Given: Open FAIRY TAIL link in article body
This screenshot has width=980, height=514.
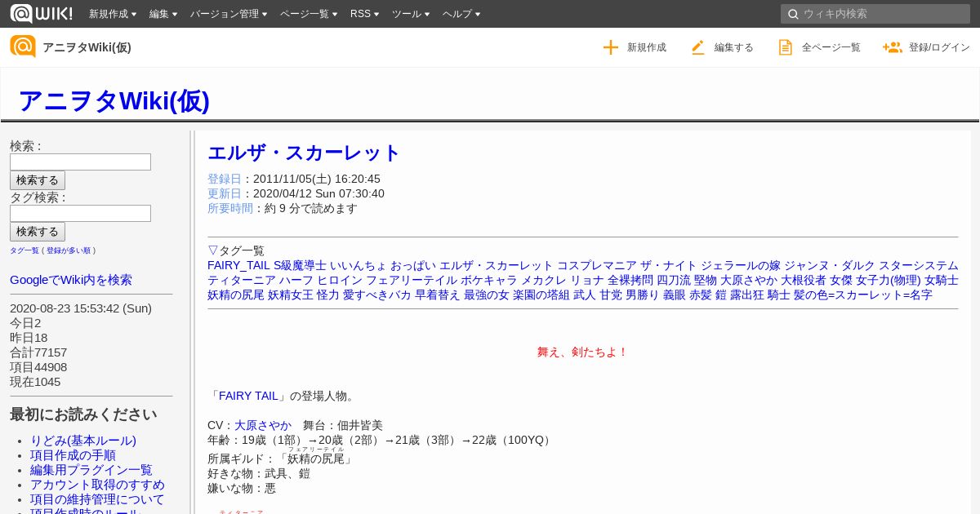Looking at the screenshot, I should (248, 396).
